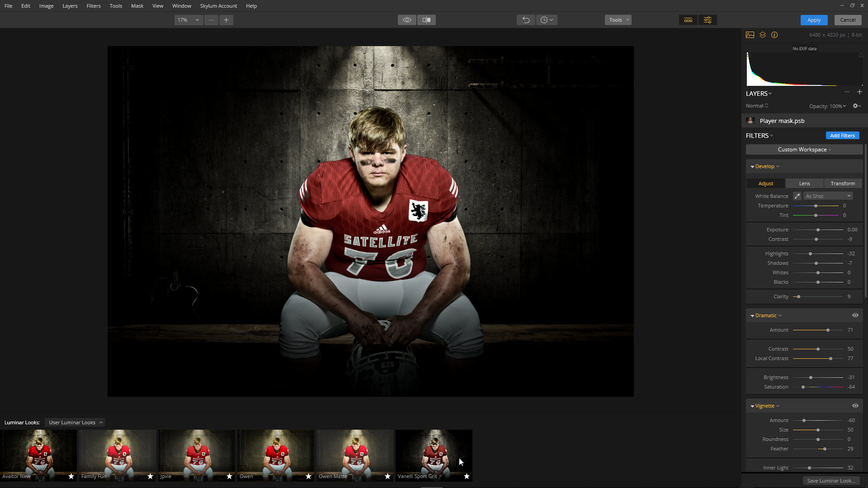This screenshot has width=868, height=488.
Task: Switch to the Lens tab
Action: 804,183
